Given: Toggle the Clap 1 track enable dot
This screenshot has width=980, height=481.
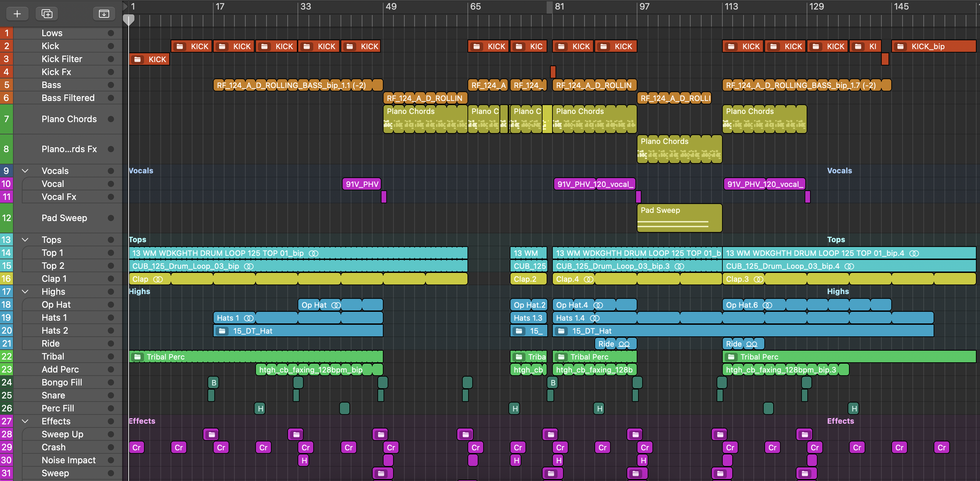Looking at the screenshot, I should click(x=111, y=279).
